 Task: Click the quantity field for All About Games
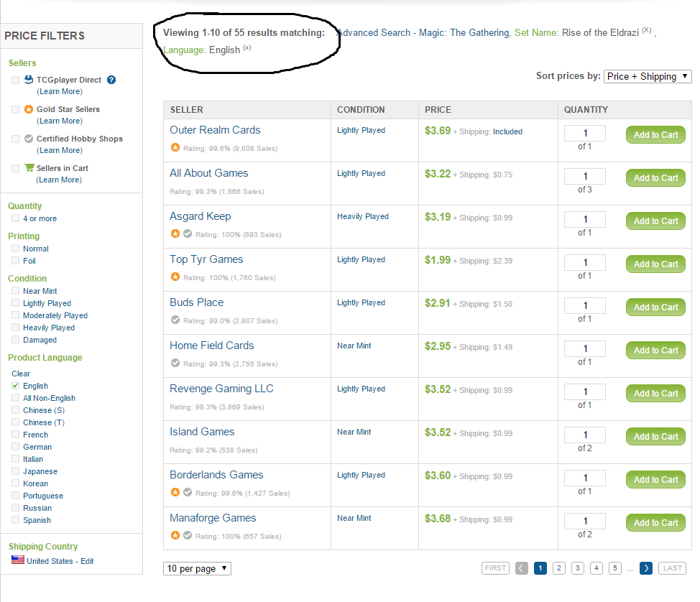pyautogui.click(x=585, y=176)
